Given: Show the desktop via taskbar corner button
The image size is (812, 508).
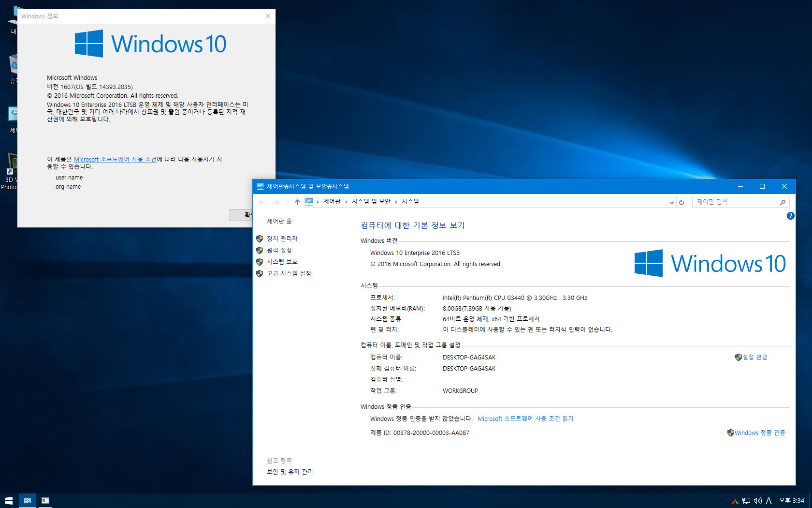Looking at the screenshot, I should pos(811,501).
